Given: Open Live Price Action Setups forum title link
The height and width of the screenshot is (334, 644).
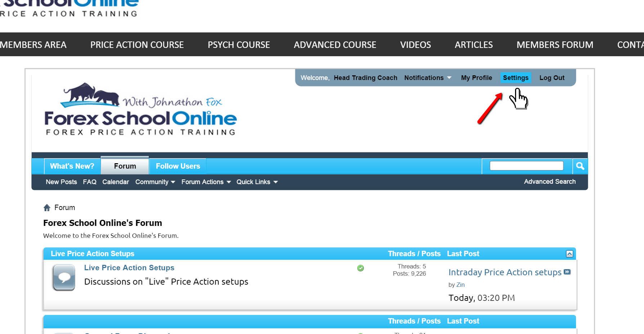Looking at the screenshot, I should (129, 268).
